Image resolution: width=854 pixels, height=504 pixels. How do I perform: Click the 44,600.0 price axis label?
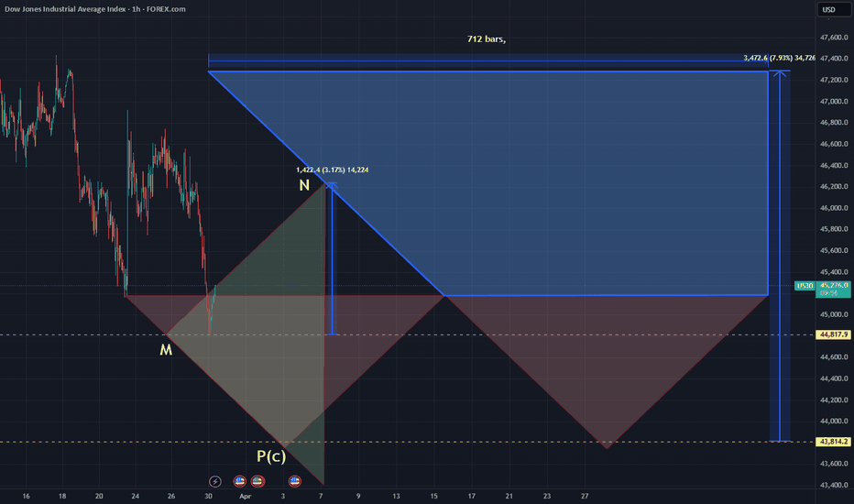tap(834, 356)
